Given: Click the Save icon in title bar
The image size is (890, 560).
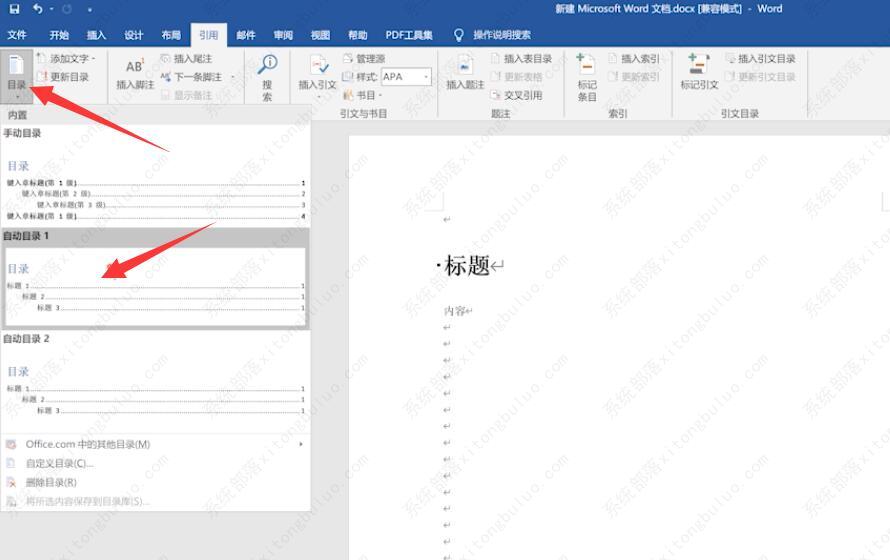Looking at the screenshot, I should [13, 9].
